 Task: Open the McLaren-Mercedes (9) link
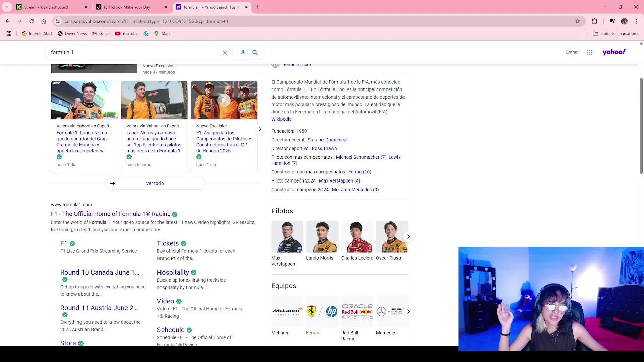(355, 190)
